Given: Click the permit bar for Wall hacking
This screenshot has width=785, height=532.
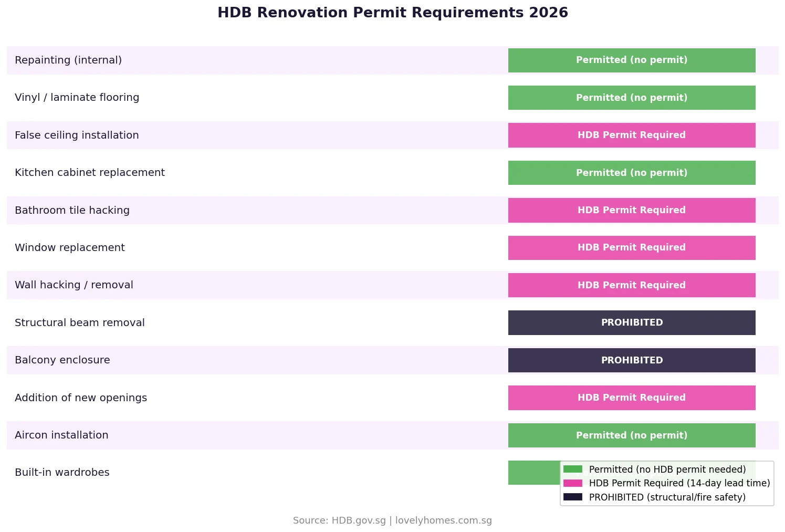Looking at the screenshot, I should [x=632, y=285].
